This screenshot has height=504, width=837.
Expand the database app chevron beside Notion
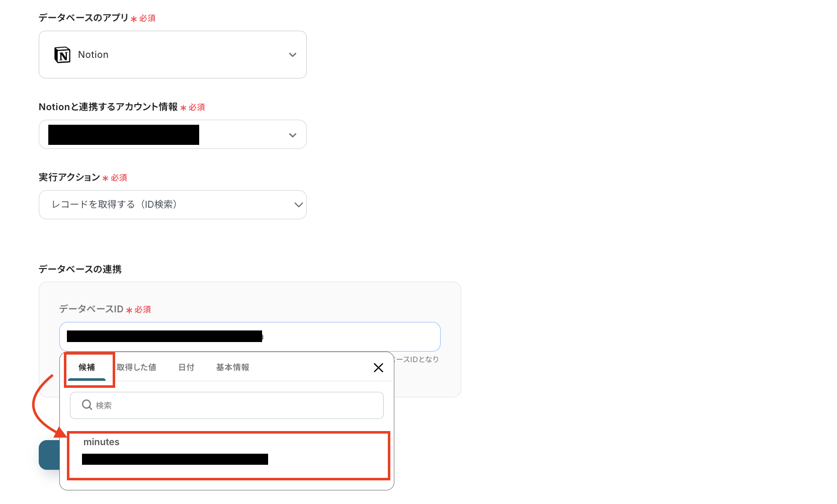[x=293, y=55]
